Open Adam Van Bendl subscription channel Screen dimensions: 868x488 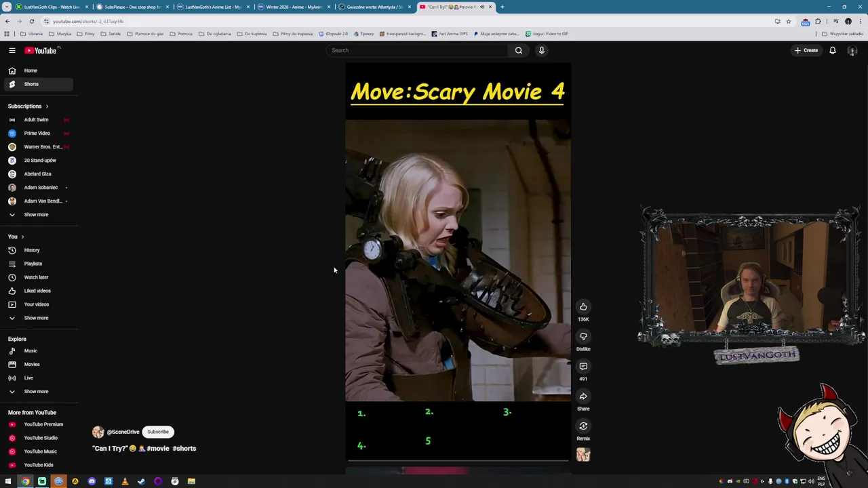click(x=37, y=201)
